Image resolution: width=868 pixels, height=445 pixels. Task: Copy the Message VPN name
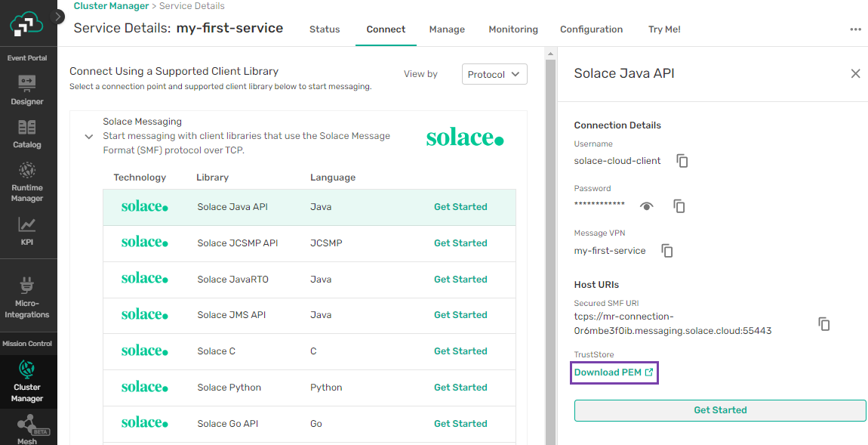pyautogui.click(x=667, y=251)
